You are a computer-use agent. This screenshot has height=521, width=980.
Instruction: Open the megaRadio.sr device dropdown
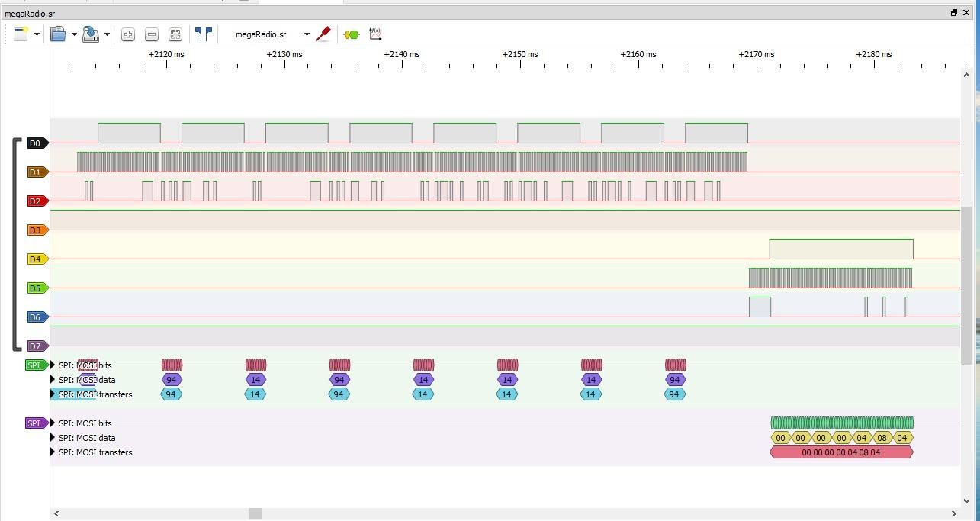point(307,34)
